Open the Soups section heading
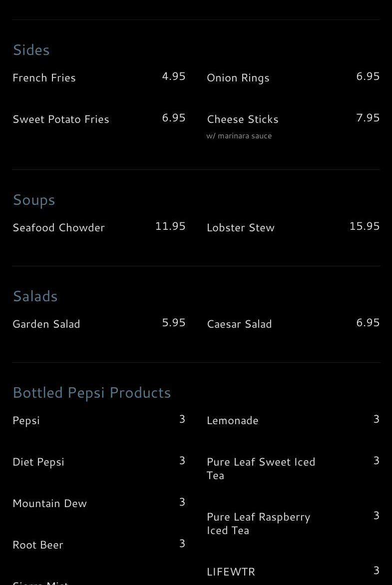Image resolution: width=392 pixels, height=585 pixels. (34, 200)
